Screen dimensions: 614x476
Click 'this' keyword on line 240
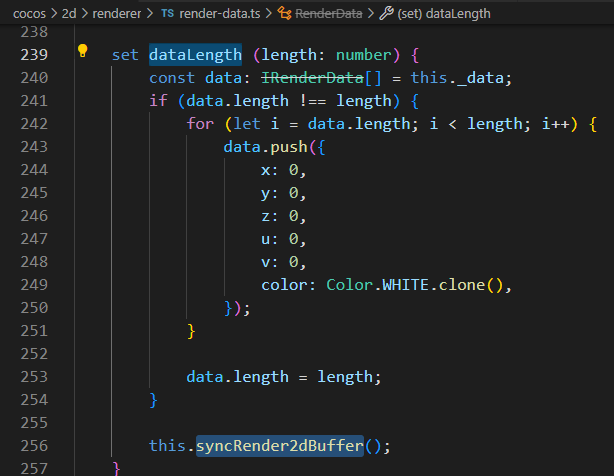coord(429,78)
